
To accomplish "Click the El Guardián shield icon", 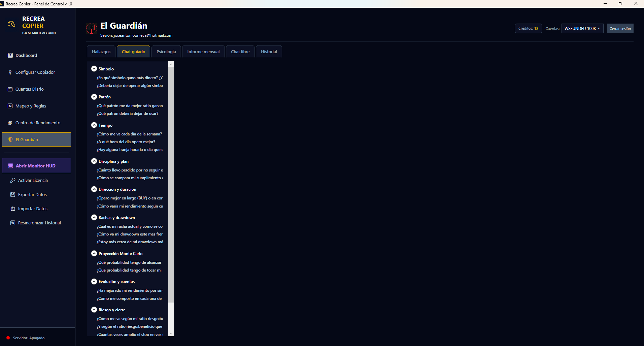I will [x=10, y=139].
